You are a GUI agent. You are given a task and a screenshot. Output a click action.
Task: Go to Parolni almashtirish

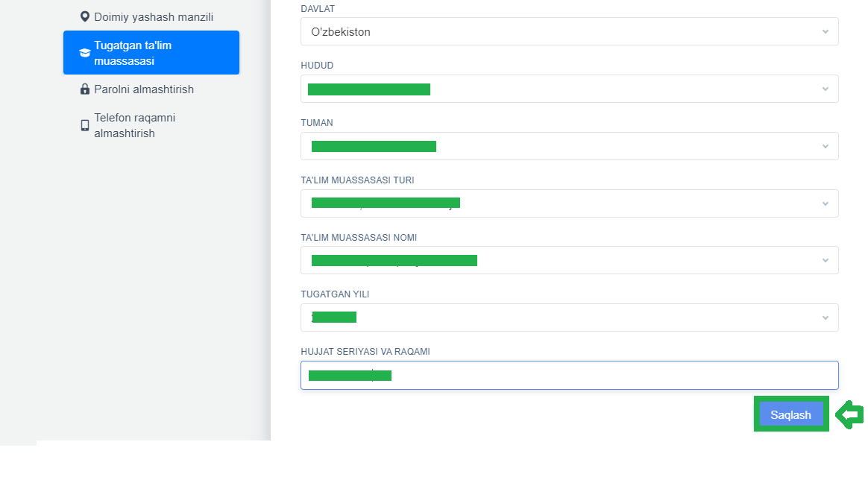[144, 89]
